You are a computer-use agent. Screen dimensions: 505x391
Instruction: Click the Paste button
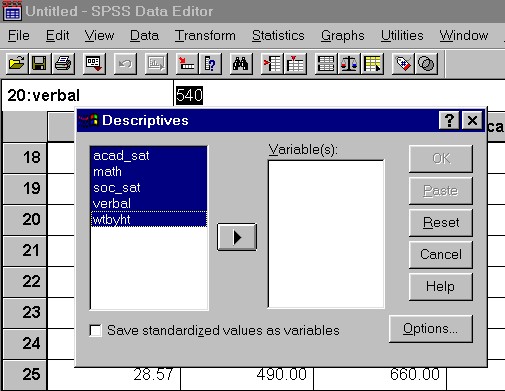[441, 191]
